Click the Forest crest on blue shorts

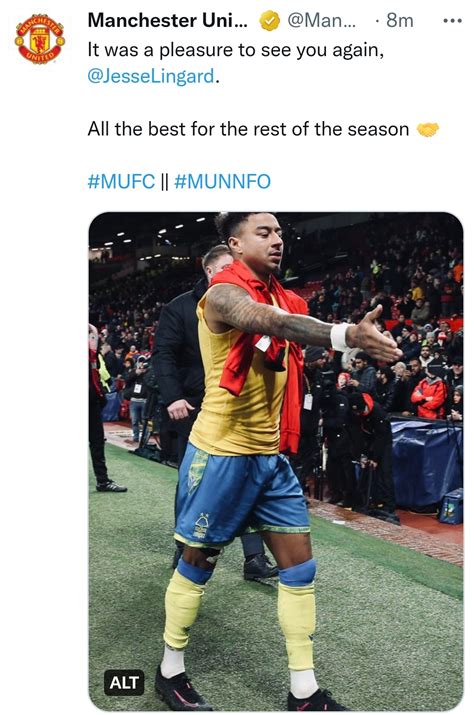pos(201,525)
